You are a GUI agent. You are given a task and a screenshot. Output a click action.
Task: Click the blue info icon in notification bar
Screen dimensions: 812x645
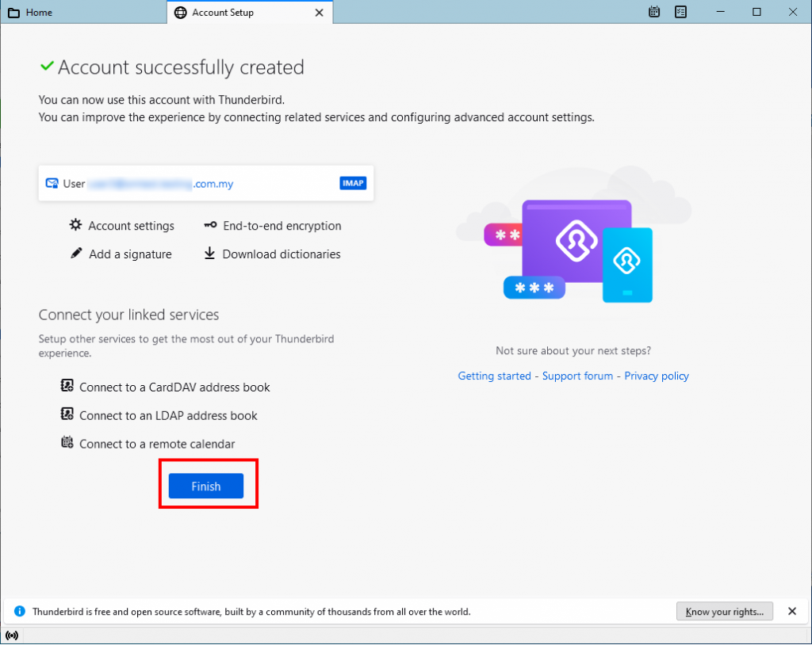20,612
